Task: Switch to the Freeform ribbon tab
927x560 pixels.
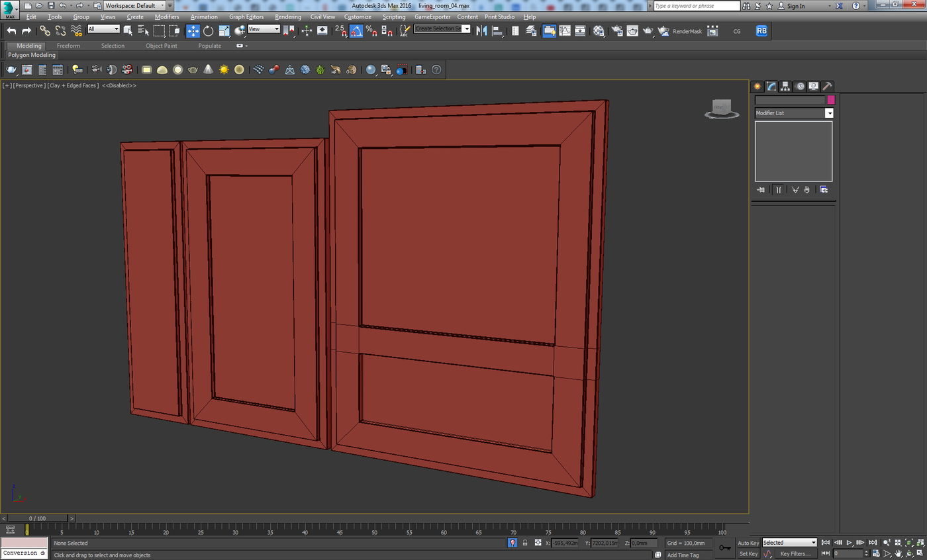Action: [x=68, y=46]
